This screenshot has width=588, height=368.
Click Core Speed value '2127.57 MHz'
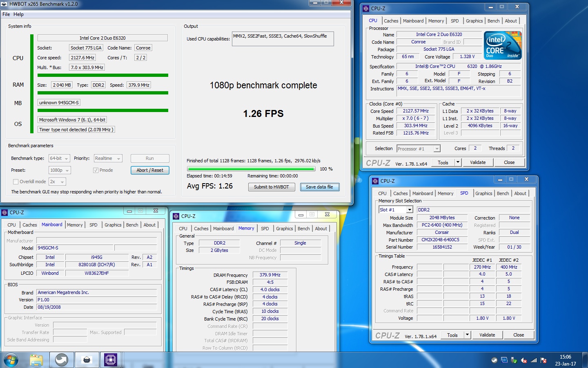(416, 111)
